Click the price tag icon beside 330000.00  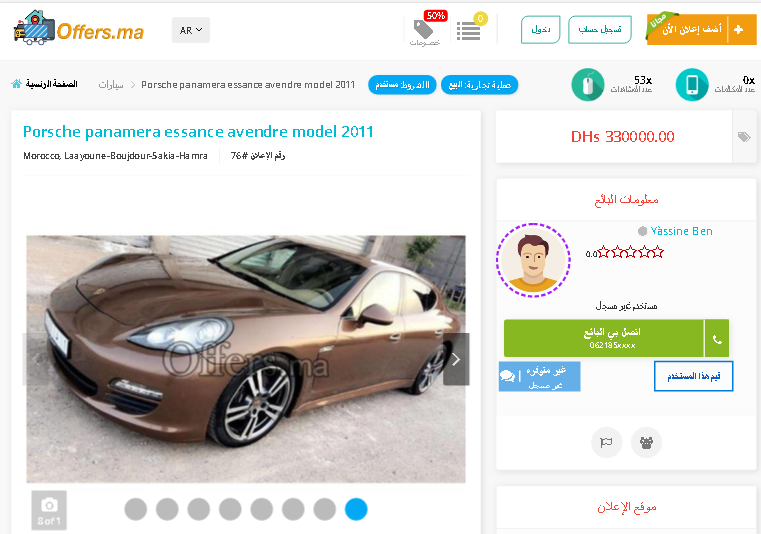click(744, 137)
